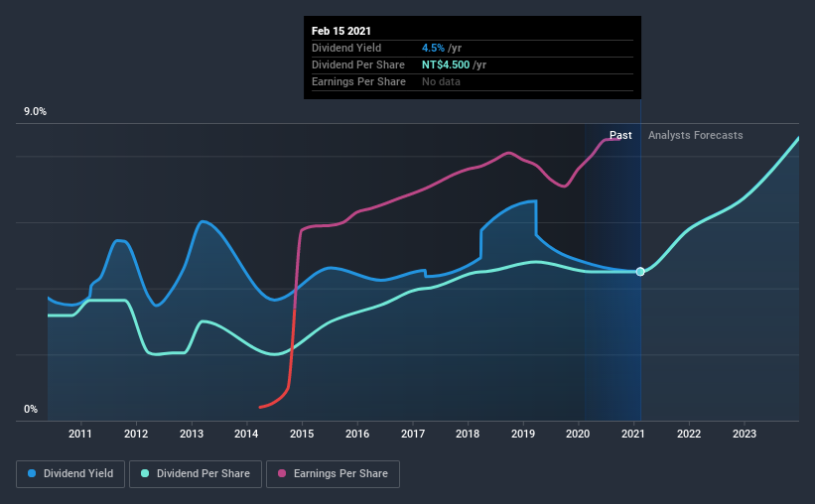This screenshot has width=815, height=504.
Task: Click the 4.5% dividend yield value in tooltip
Action: coord(433,48)
